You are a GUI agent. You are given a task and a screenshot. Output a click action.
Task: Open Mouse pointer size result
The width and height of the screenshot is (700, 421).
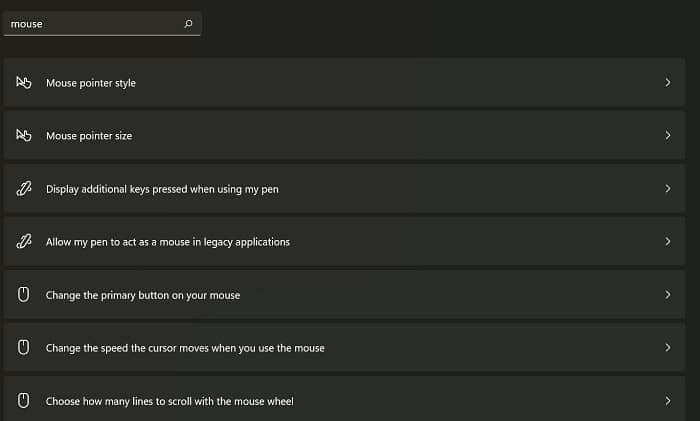89,136
